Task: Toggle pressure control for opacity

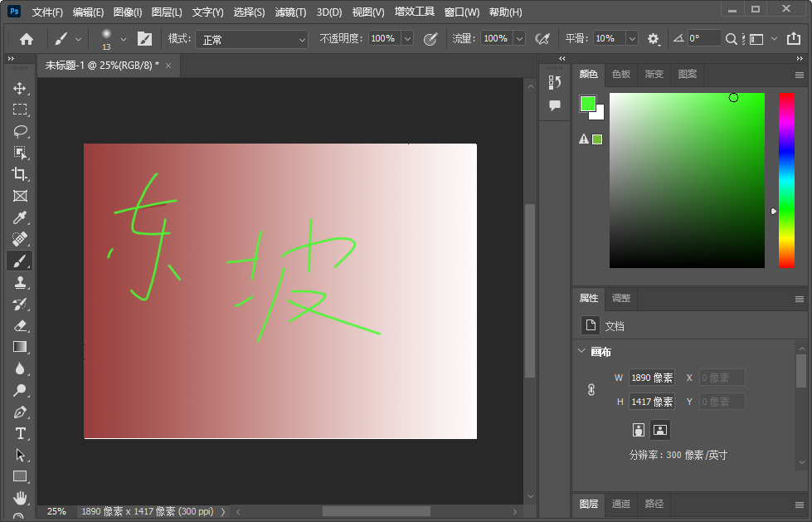Action: [x=431, y=38]
